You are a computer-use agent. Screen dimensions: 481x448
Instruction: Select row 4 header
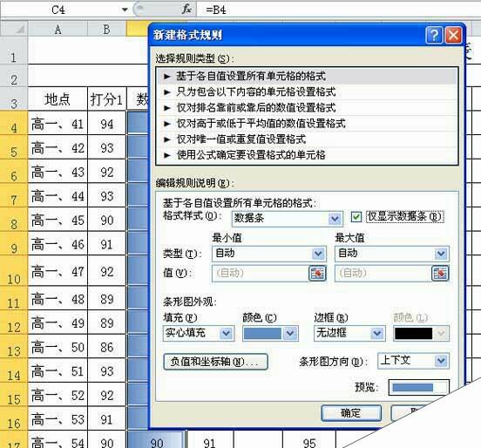[x=14, y=124]
